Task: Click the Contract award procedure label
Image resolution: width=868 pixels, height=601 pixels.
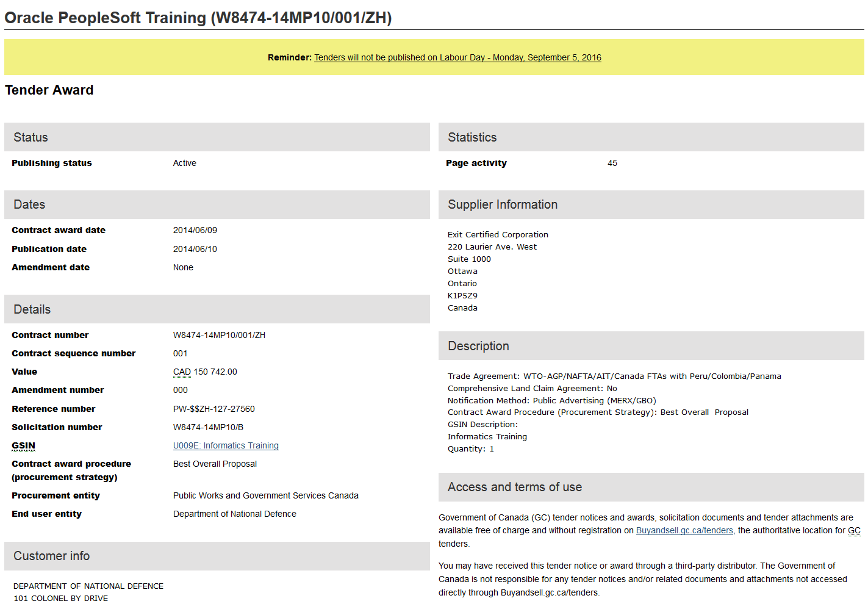Action: [71, 470]
